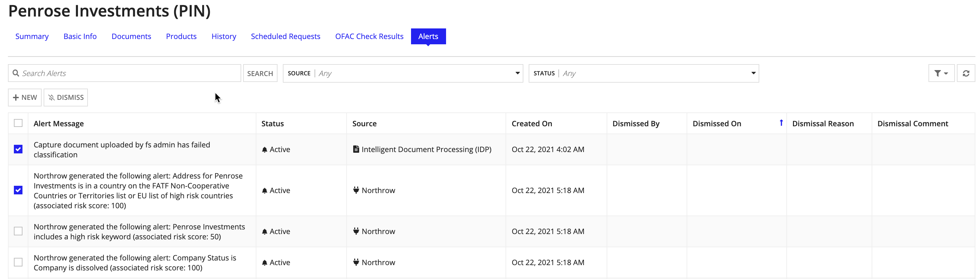Focus the Search Alerts input field

point(125,73)
